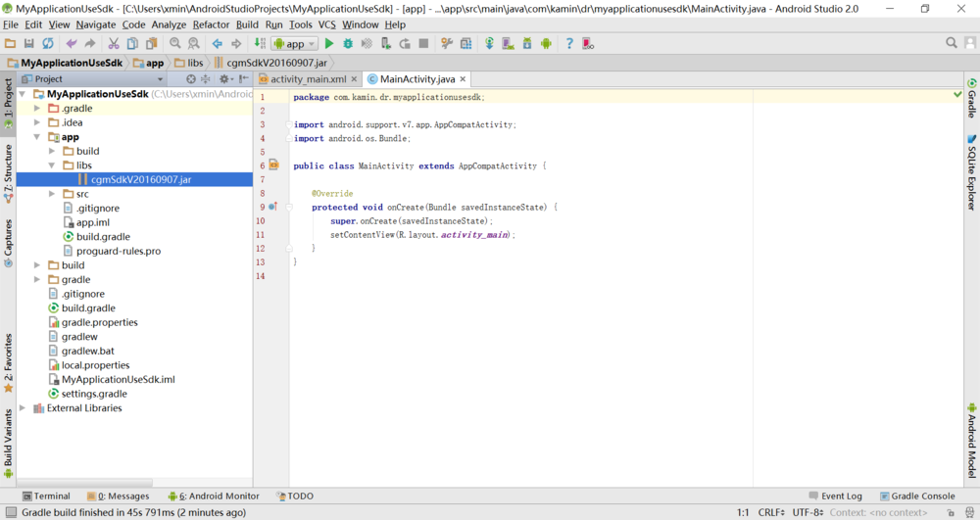Collapse the libs folder in tree
This screenshot has width=980, height=520.
click(52, 165)
